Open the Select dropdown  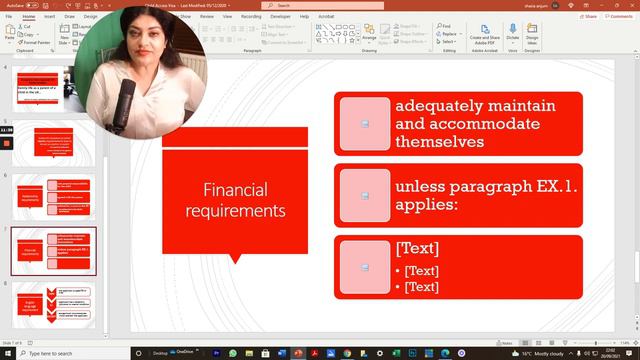point(446,42)
